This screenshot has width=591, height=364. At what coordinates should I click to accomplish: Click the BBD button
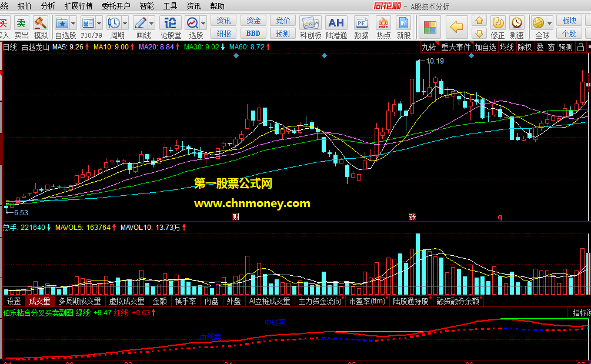(253, 34)
